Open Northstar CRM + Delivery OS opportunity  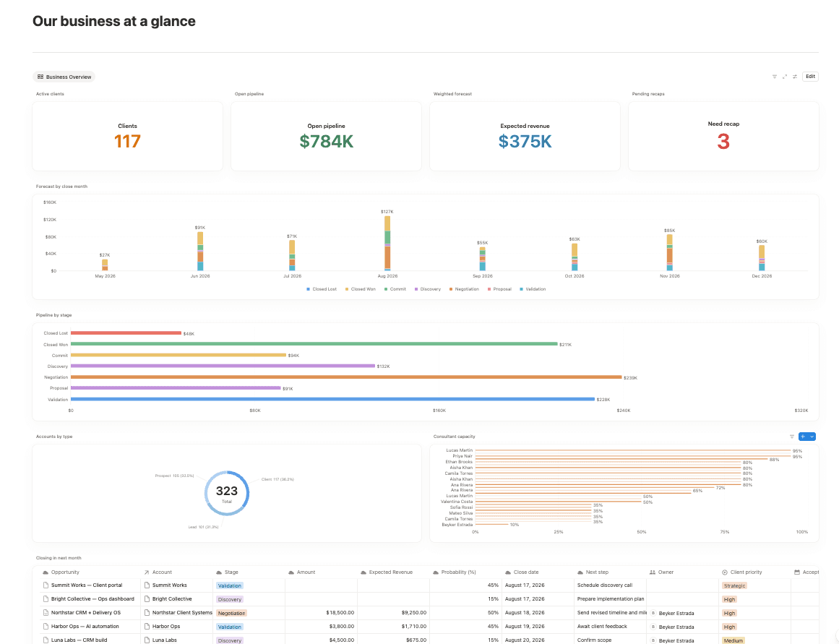[85, 612]
